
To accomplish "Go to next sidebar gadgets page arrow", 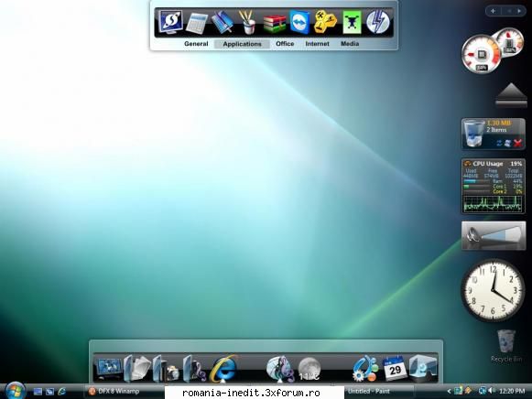I will [x=519, y=11].
